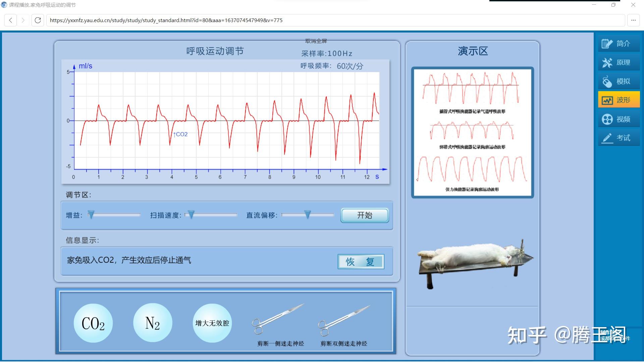Switch to the 考试 exam tab
The image size is (644, 362).
[619, 137]
